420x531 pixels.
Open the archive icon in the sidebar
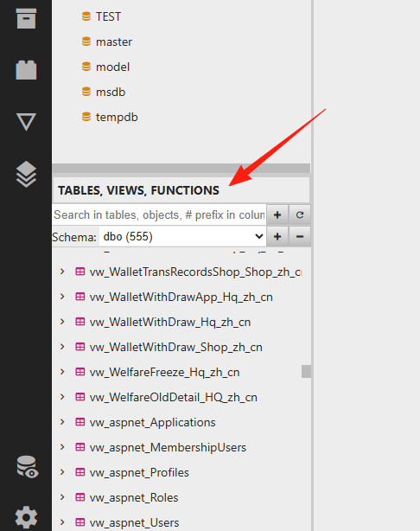26,19
